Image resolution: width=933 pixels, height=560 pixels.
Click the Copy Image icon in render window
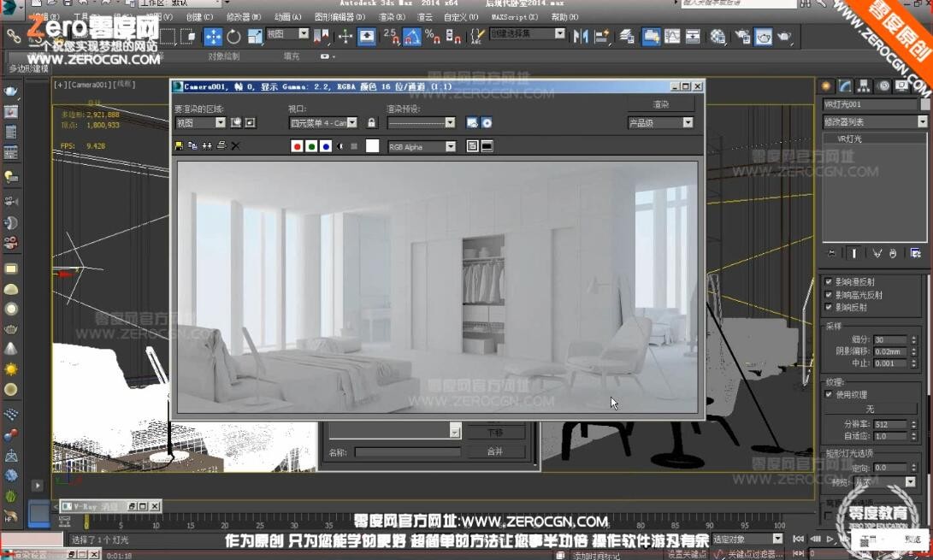point(192,146)
